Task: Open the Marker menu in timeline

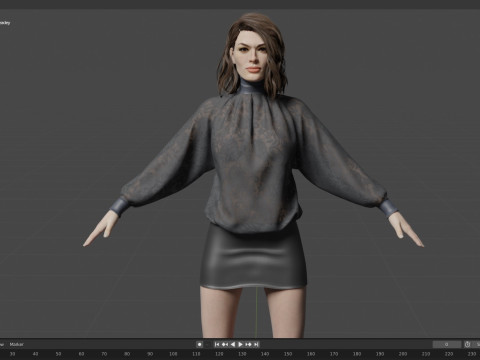Action: coord(17,344)
